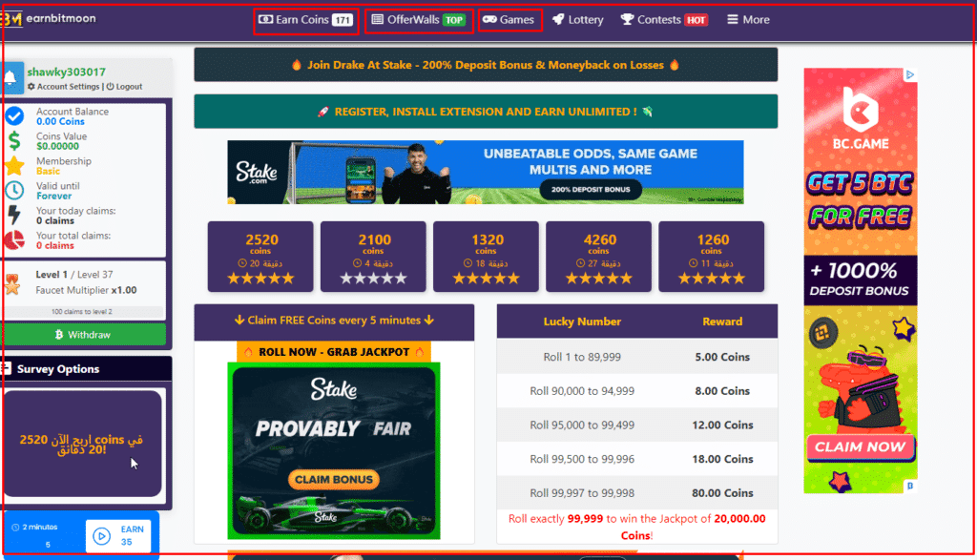Open the Lottery page
The image size is (977, 560).
578,20
